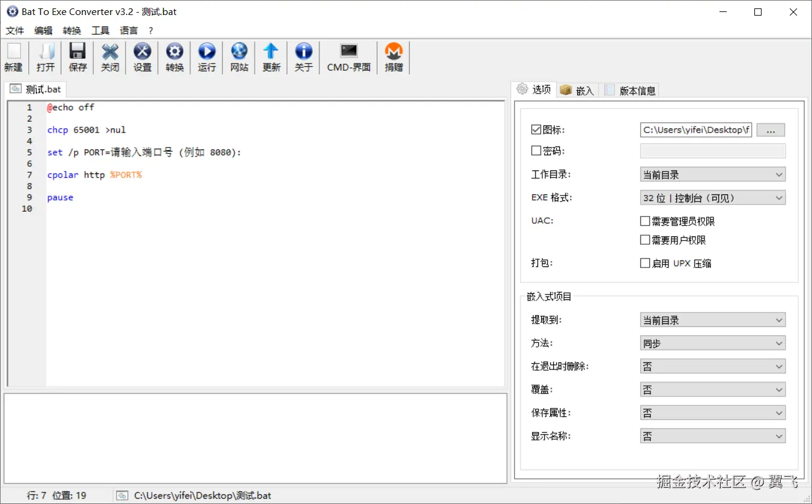This screenshot has height=504, width=812.
Task: Open the 编辑 (Edit) menu
Action: tap(43, 31)
